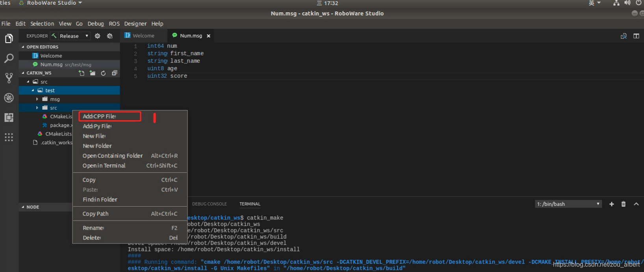Choose New File from context menu
Screen dimensions: 644x272
point(130,136)
